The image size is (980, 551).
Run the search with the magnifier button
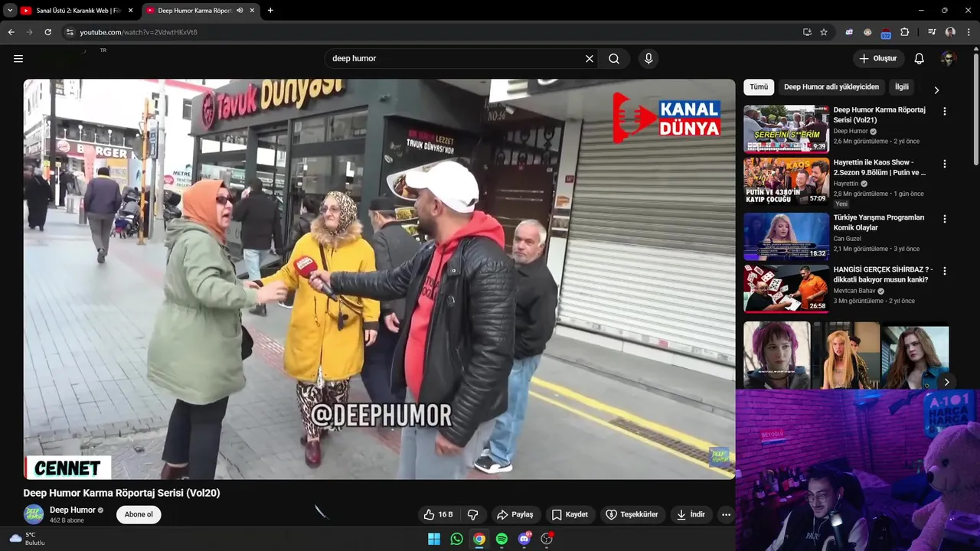pyautogui.click(x=614, y=59)
